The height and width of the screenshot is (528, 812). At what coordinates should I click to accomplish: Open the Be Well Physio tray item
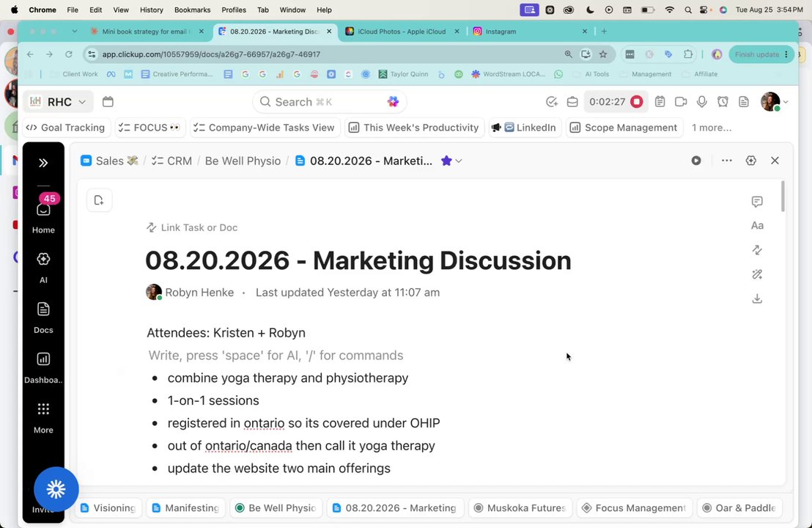pyautogui.click(x=276, y=507)
